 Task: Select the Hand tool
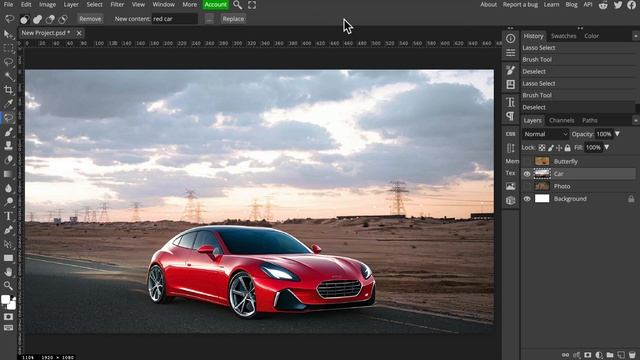(8, 272)
